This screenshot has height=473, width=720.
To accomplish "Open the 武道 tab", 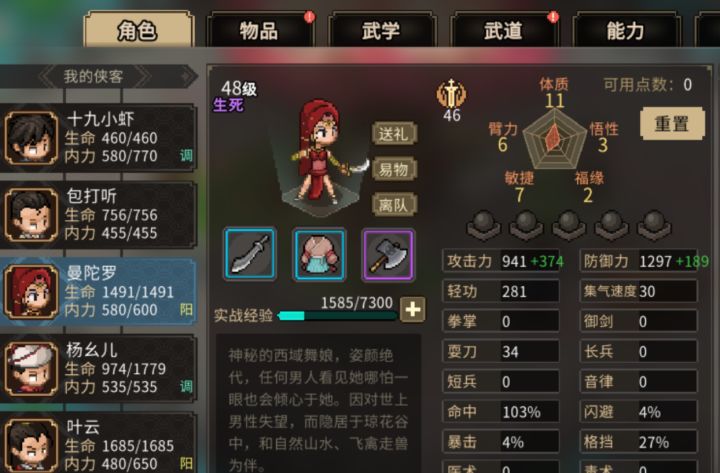I will coord(503,31).
